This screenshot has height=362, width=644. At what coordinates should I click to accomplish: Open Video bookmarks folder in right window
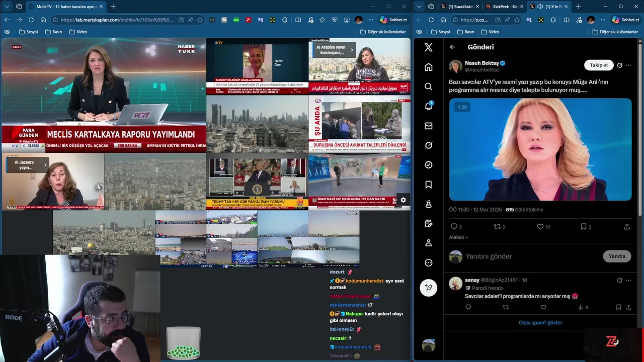click(491, 32)
